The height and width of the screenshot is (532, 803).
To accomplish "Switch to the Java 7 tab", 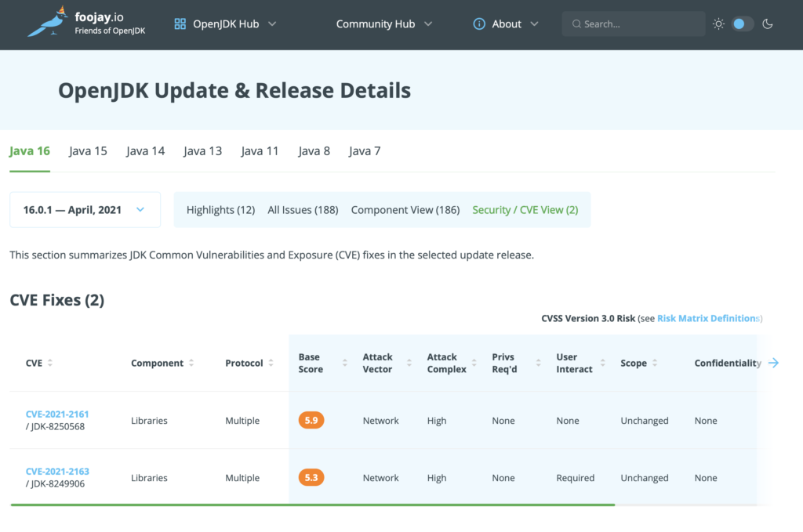I will (x=365, y=151).
